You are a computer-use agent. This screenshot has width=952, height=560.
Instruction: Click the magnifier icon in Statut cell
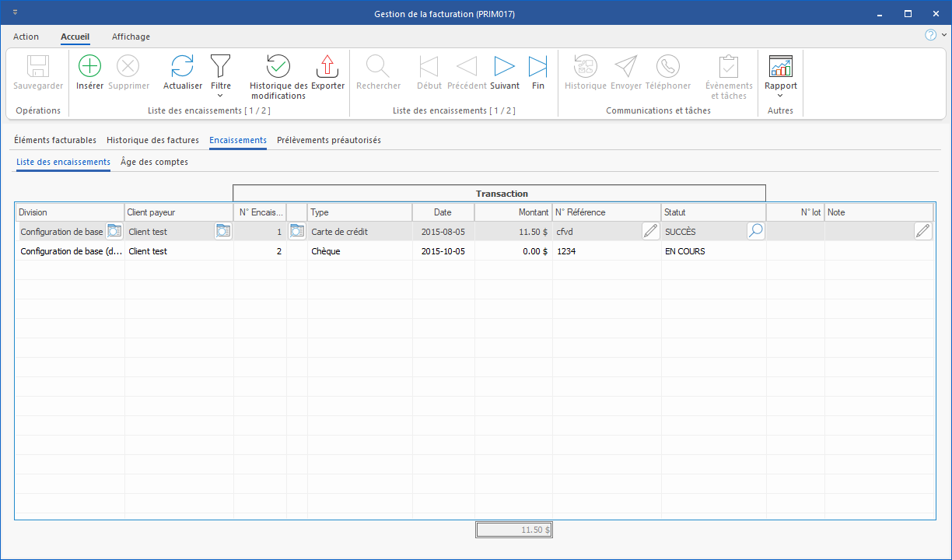coord(755,231)
